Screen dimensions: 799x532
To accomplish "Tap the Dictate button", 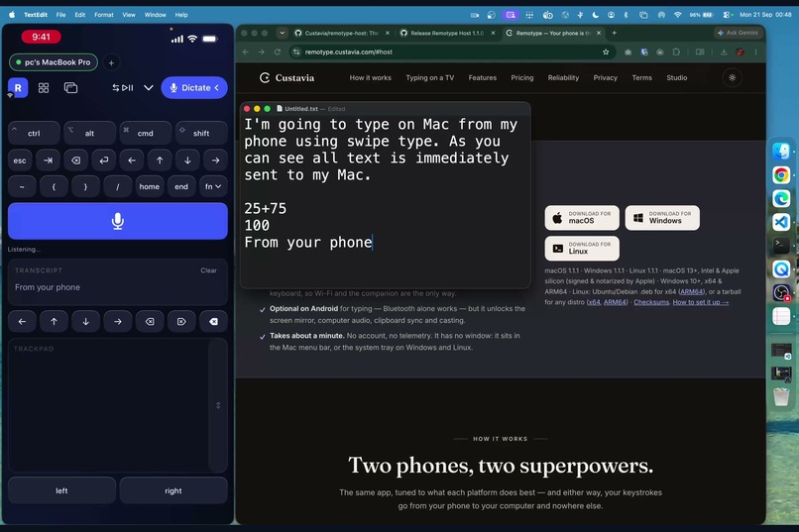I will (x=194, y=87).
